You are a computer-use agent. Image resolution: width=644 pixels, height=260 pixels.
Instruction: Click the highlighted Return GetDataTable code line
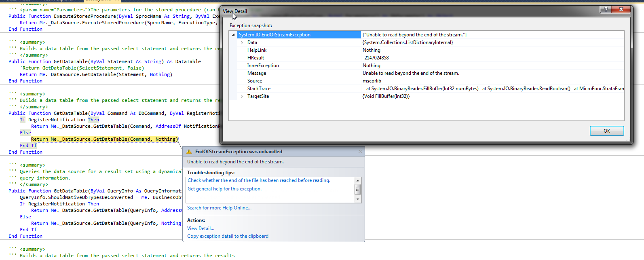click(x=104, y=139)
